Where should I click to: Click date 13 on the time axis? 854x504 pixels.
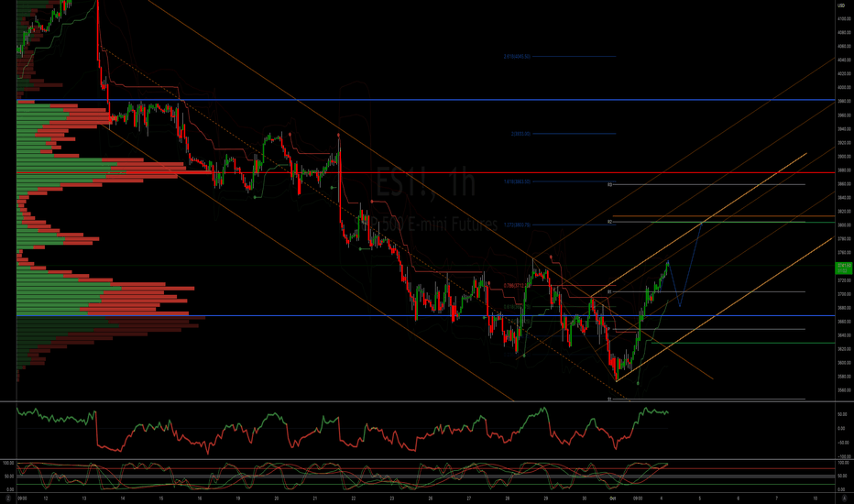(84, 498)
